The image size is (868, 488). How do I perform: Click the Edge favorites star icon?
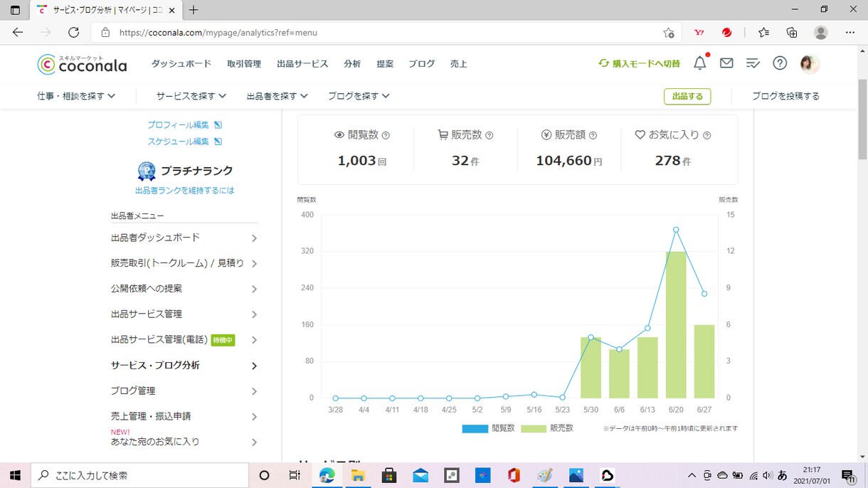pos(763,33)
